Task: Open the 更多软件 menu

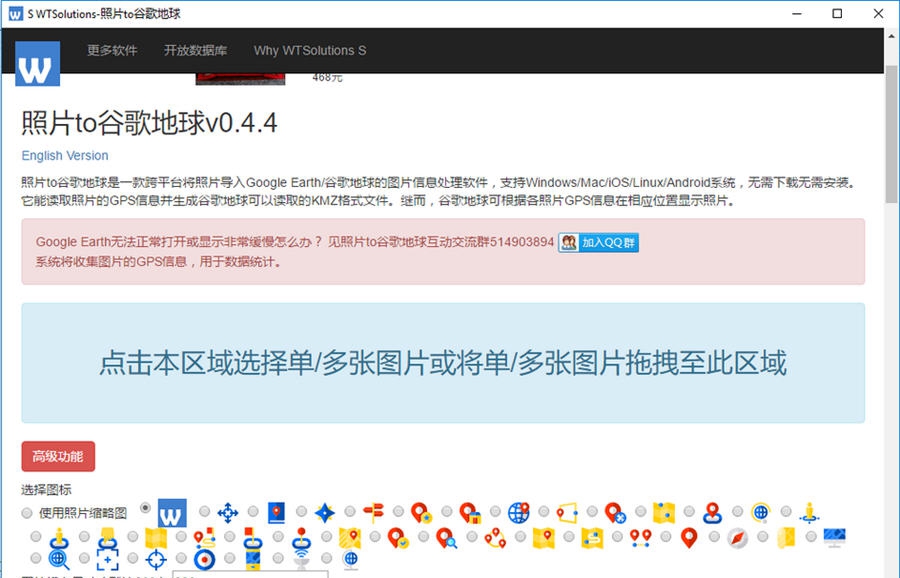Action: 113,50
